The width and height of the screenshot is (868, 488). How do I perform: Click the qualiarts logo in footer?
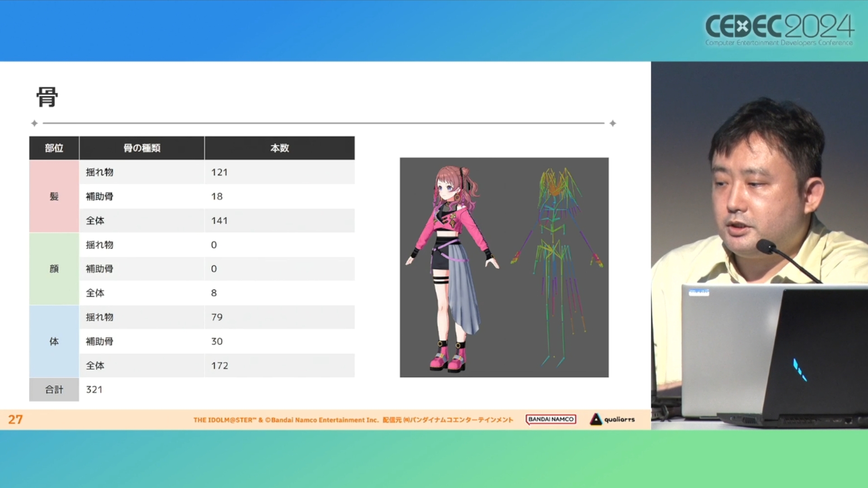tap(612, 419)
